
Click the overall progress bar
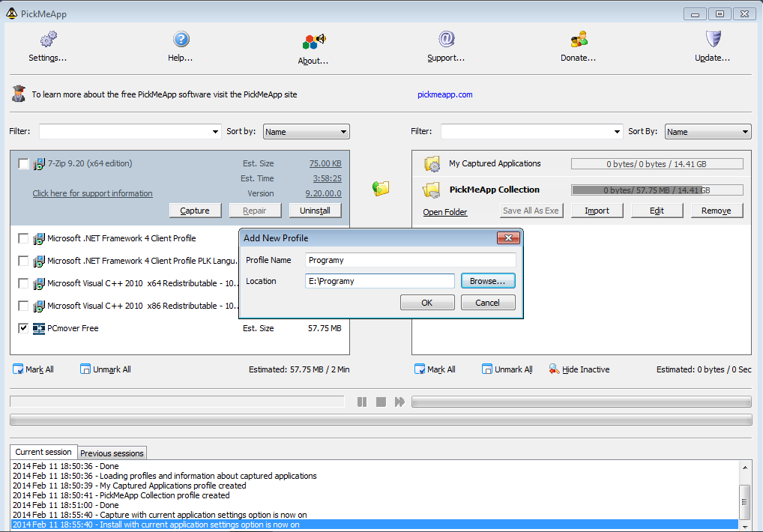381,420
